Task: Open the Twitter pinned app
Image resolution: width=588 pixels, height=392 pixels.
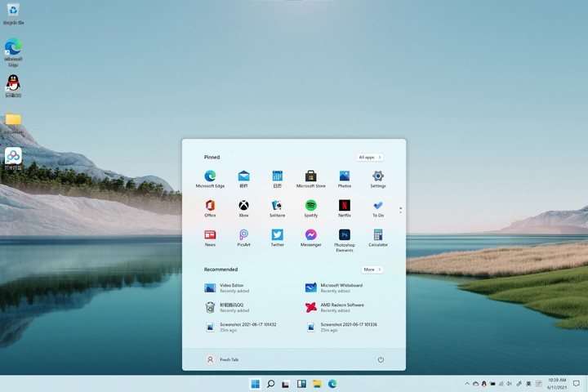Action: click(278, 235)
